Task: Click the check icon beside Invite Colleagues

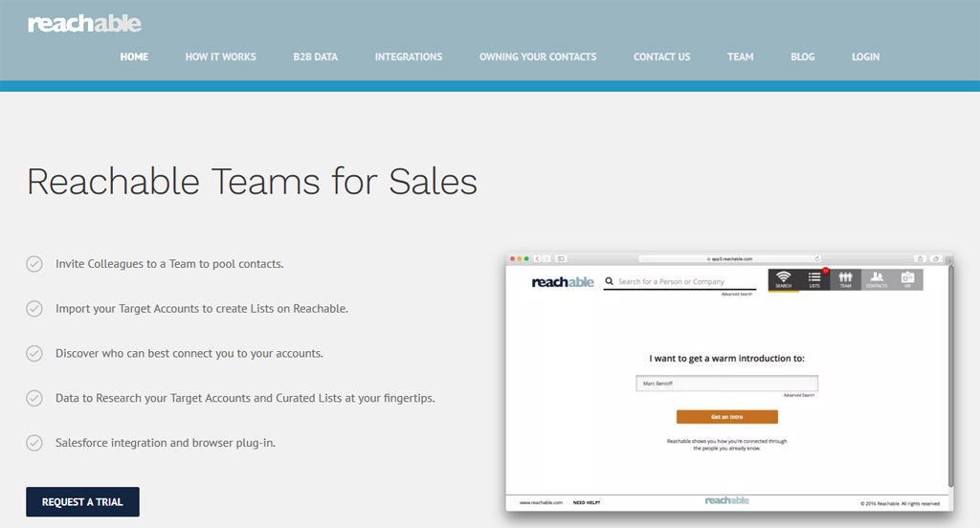Action: pyautogui.click(x=34, y=264)
